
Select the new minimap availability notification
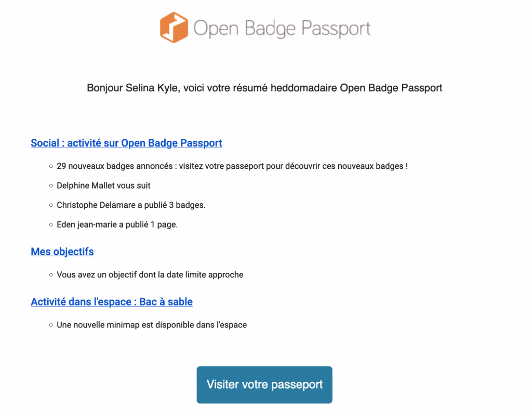(152, 324)
